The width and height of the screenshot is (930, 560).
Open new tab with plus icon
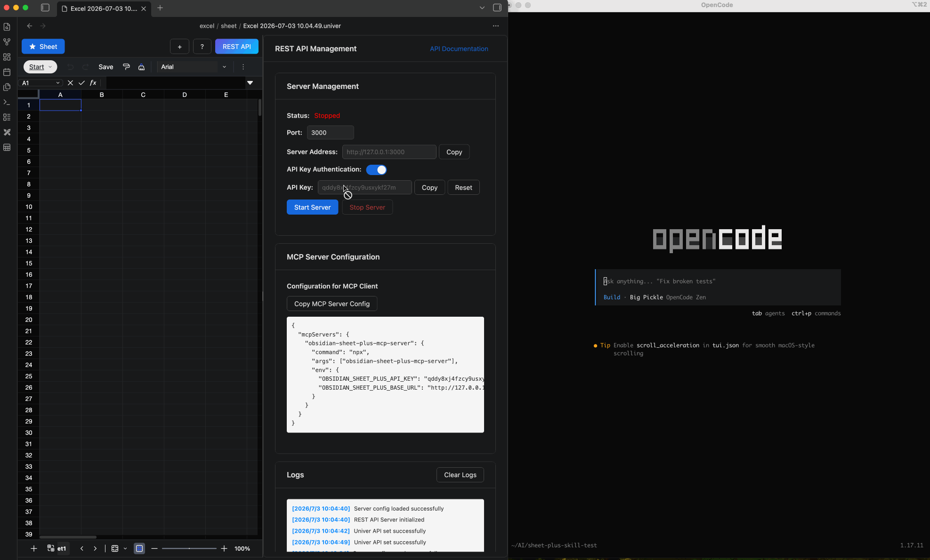(160, 8)
